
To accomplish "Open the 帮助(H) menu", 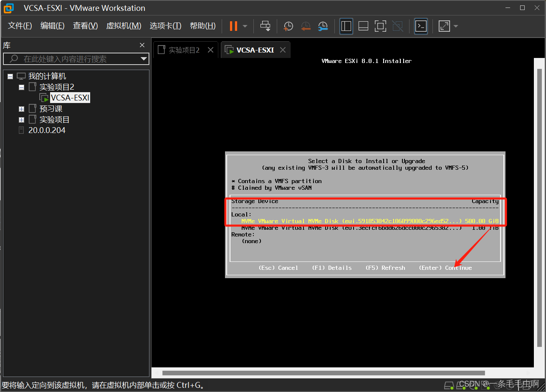I will click(x=203, y=26).
